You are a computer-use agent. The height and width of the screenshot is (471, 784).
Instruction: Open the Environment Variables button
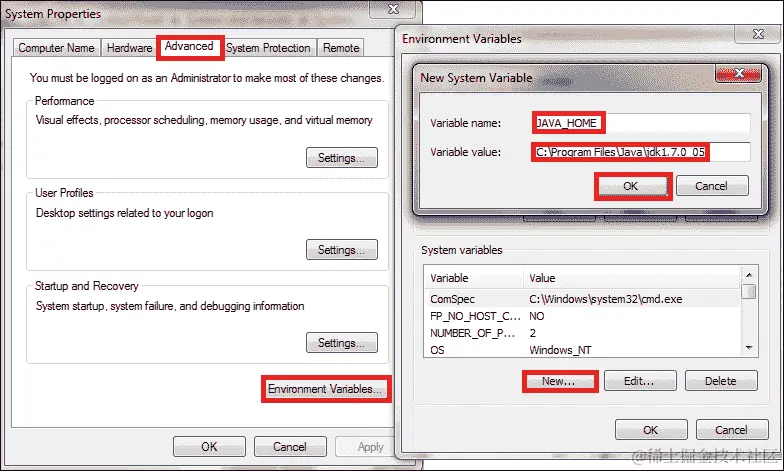(x=326, y=389)
